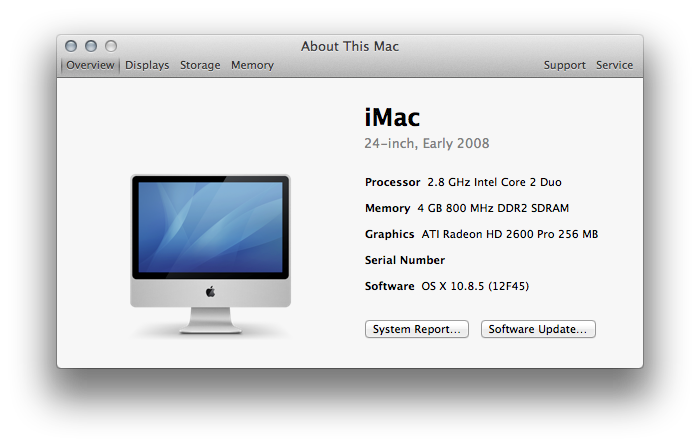Click "2.8 GHz Intel Core 2 Duo" value

click(x=494, y=182)
